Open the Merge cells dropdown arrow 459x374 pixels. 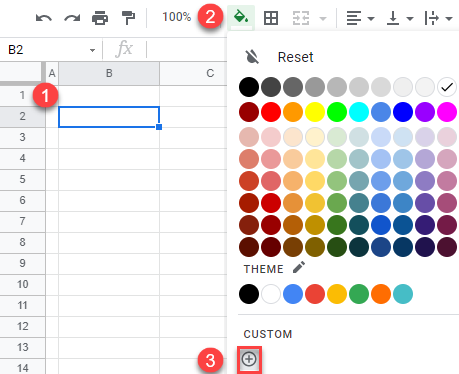[323, 18]
